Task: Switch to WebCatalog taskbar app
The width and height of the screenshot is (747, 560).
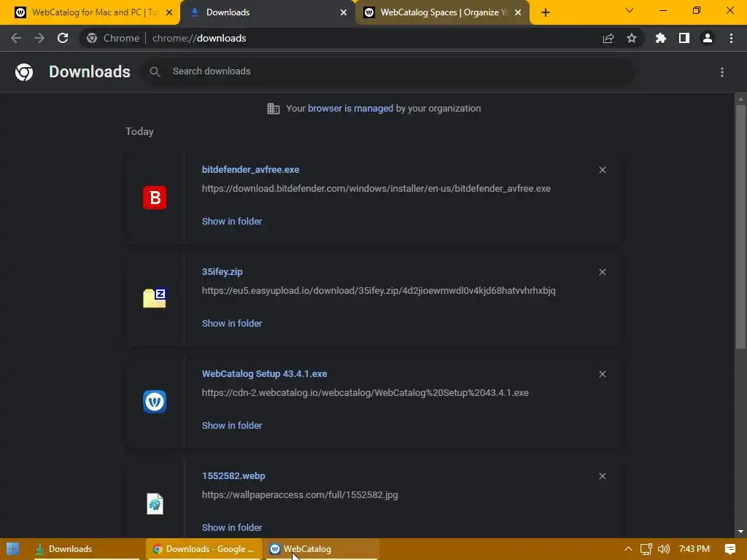Action: click(x=322, y=549)
